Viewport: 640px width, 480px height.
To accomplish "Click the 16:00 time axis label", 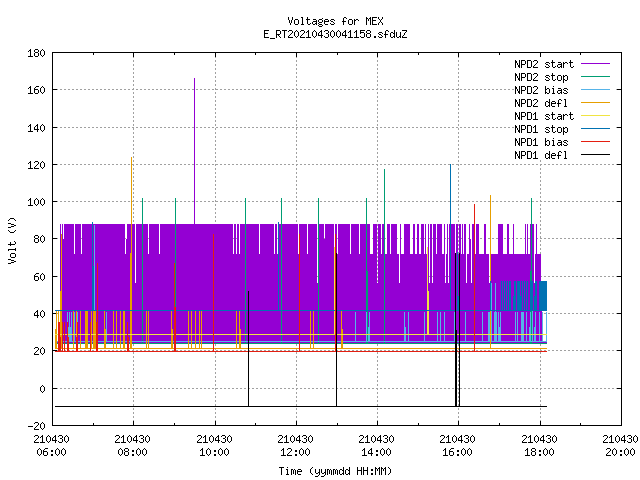I will [x=458, y=445].
